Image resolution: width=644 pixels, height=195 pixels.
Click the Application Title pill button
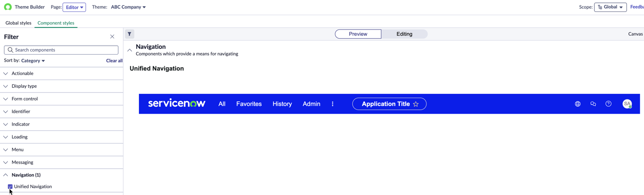click(x=389, y=104)
